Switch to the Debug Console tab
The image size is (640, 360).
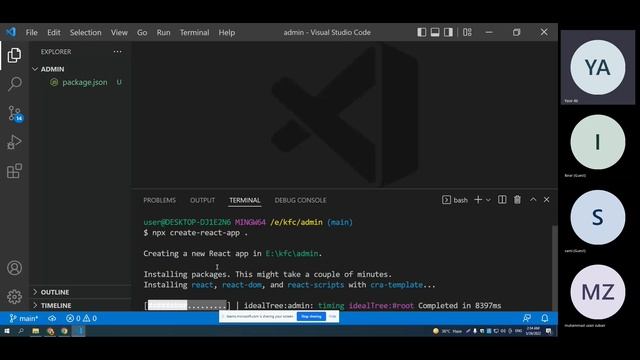[300, 200]
